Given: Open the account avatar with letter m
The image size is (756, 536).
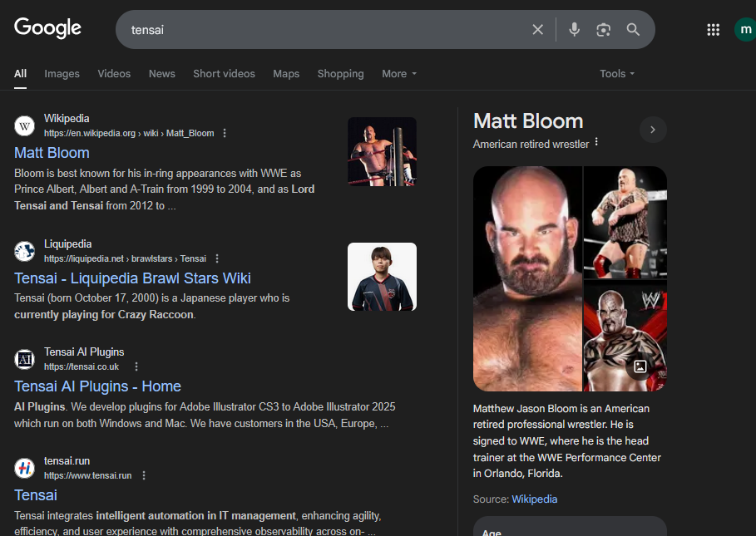Looking at the screenshot, I should pyautogui.click(x=745, y=29).
